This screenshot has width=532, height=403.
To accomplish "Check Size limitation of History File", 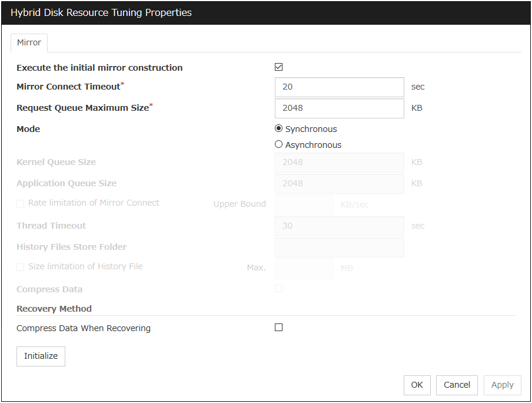I will tap(21, 267).
